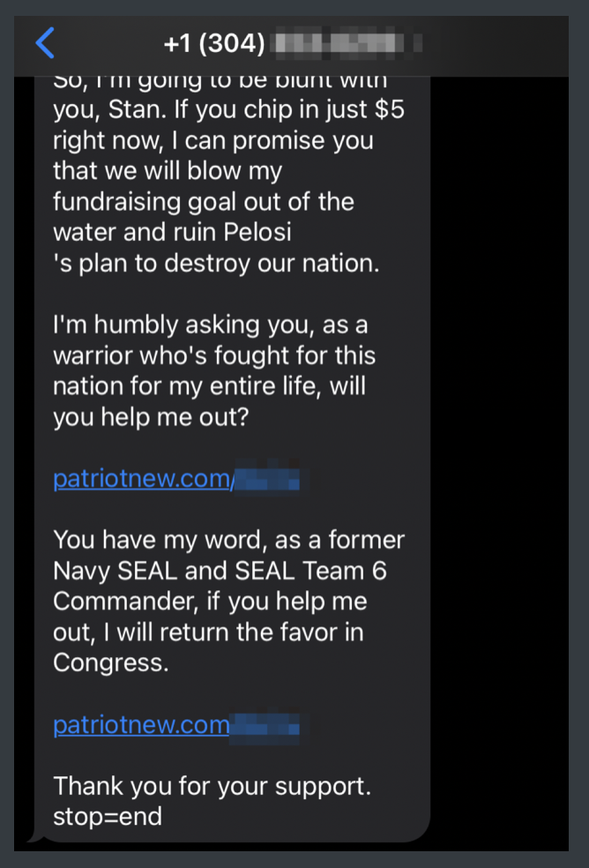Click the "Thank you for your support." line
The width and height of the screenshot is (589, 868).
pyautogui.click(x=212, y=785)
